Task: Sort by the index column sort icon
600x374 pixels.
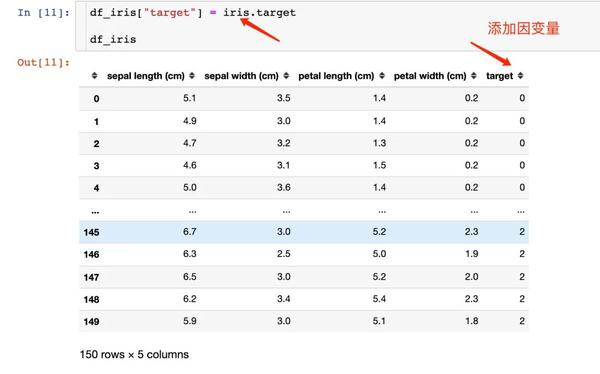Action: 95,76
